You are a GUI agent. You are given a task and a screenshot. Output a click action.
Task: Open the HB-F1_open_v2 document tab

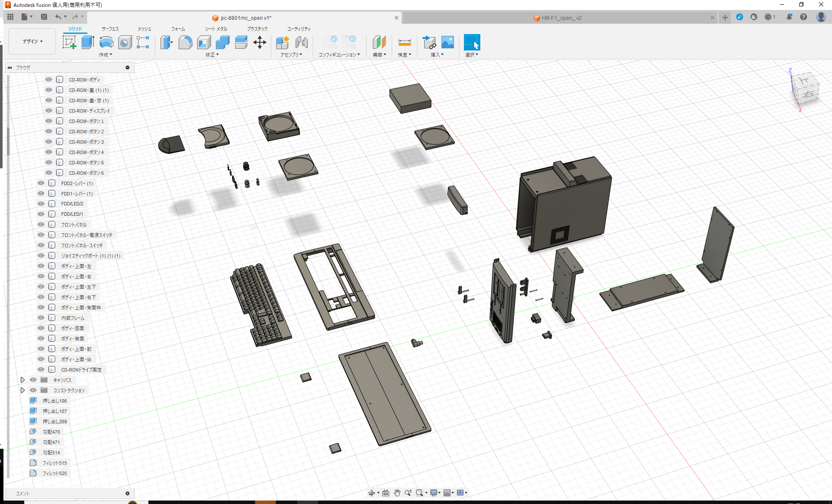click(x=558, y=18)
